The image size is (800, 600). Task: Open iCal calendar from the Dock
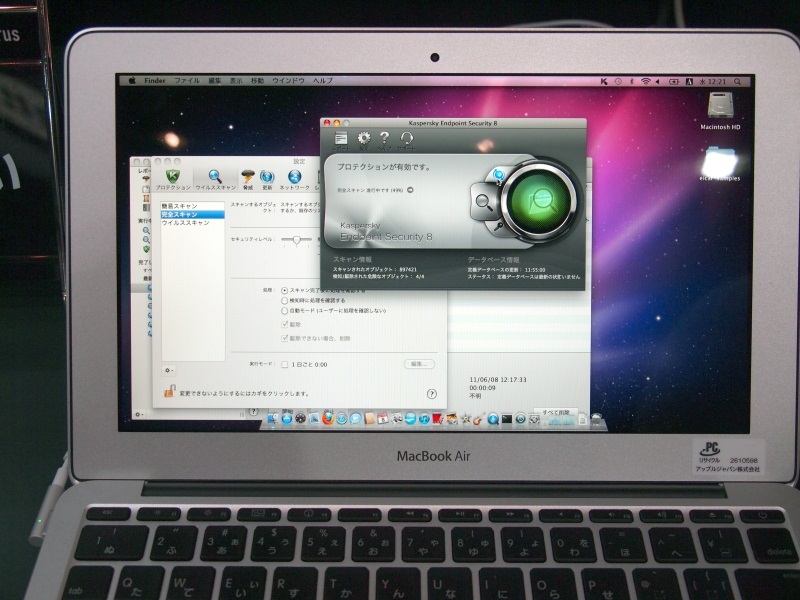pyautogui.click(x=383, y=419)
